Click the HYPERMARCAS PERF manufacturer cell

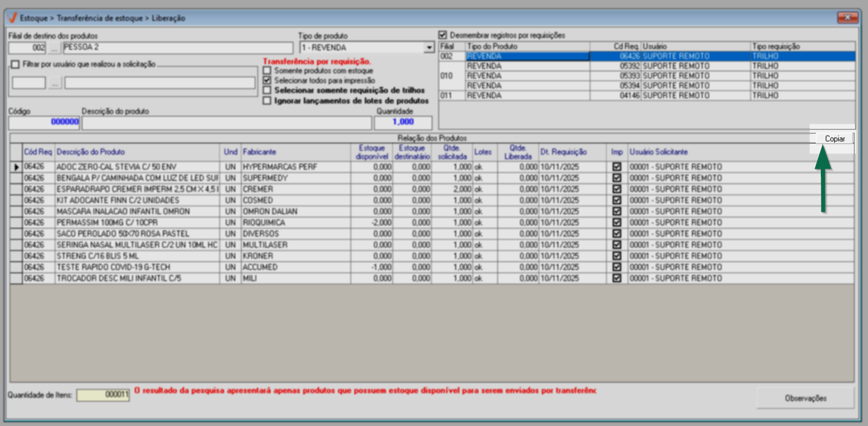click(x=296, y=167)
